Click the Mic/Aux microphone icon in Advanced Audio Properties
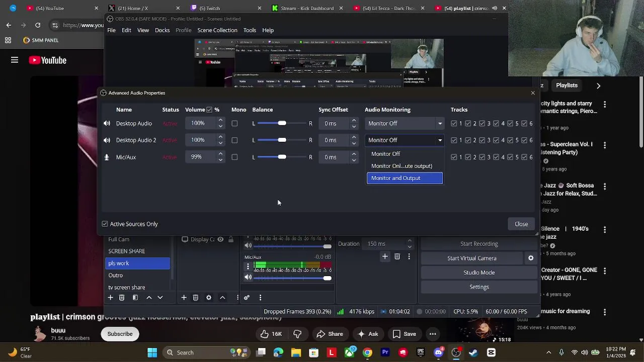 [x=107, y=157]
